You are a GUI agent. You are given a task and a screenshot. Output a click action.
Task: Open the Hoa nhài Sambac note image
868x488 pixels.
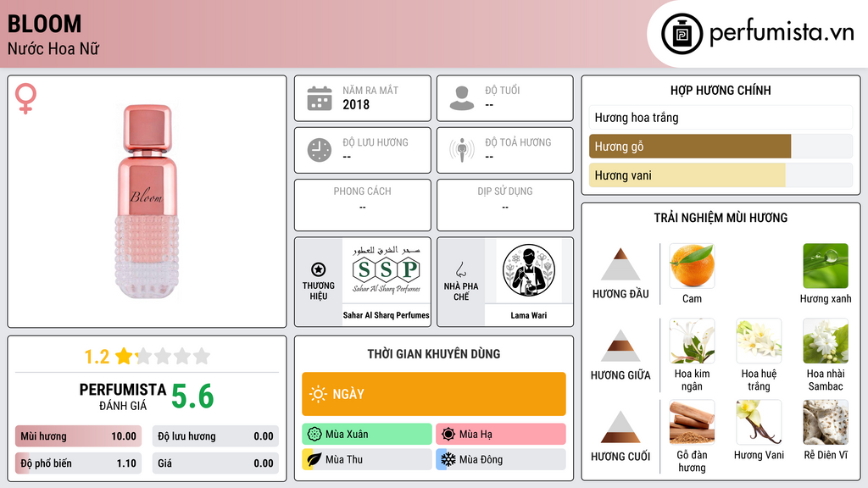coord(826,341)
